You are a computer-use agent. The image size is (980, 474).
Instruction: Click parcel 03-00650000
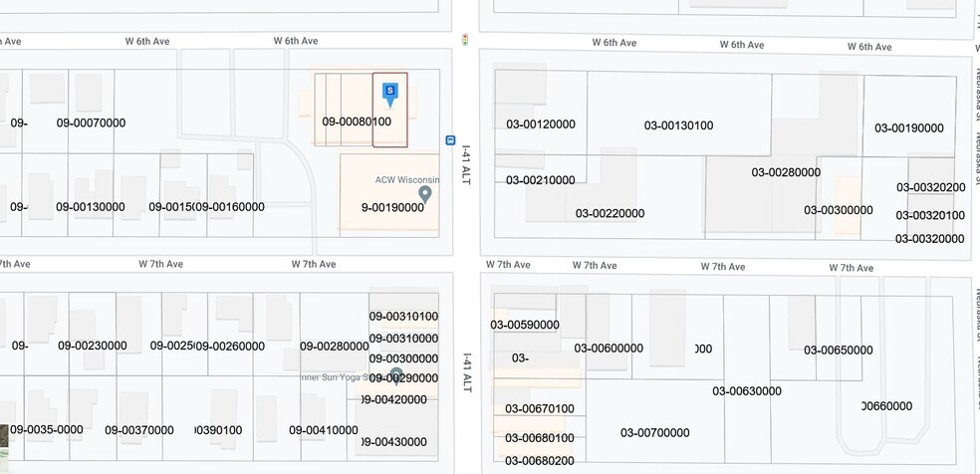pos(839,351)
